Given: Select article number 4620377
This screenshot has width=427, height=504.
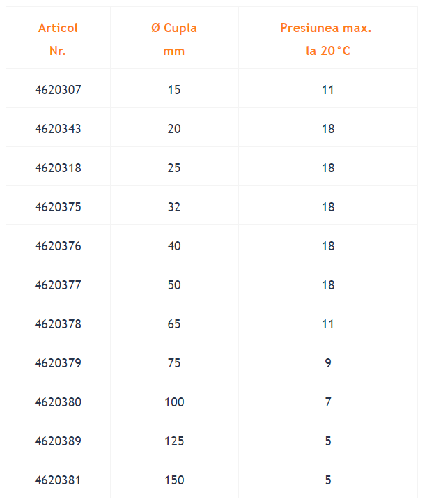Looking at the screenshot, I should (x=58, y=285).
